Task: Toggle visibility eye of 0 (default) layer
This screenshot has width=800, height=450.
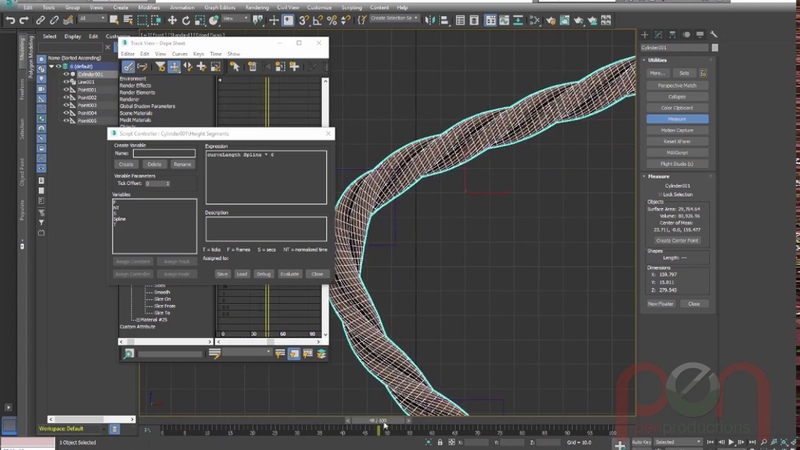Action: tap(58, 66)
